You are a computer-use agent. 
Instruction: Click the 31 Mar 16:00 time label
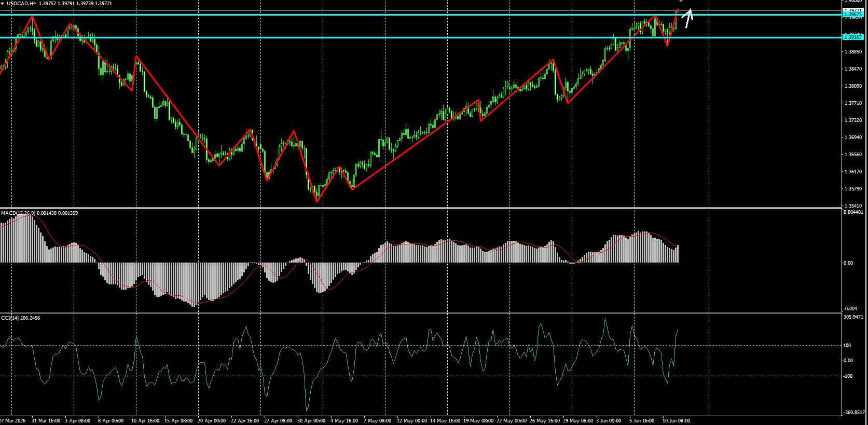[46, 421]
